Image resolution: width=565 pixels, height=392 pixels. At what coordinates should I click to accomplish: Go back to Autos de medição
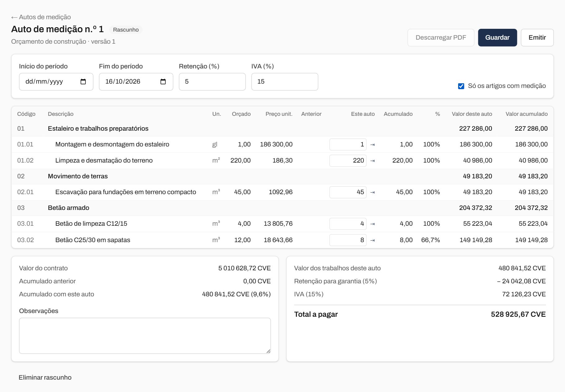point(41,17)
